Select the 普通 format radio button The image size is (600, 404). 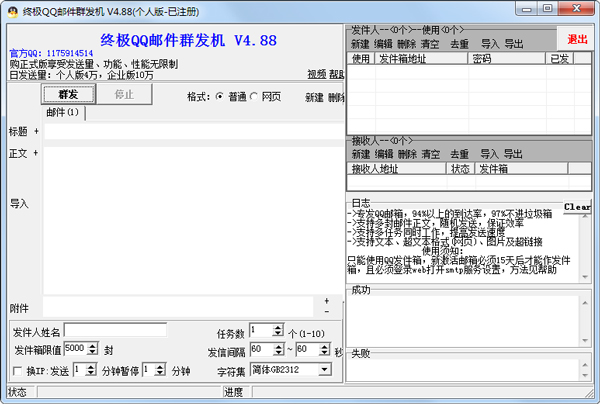[x=220, y=96]
